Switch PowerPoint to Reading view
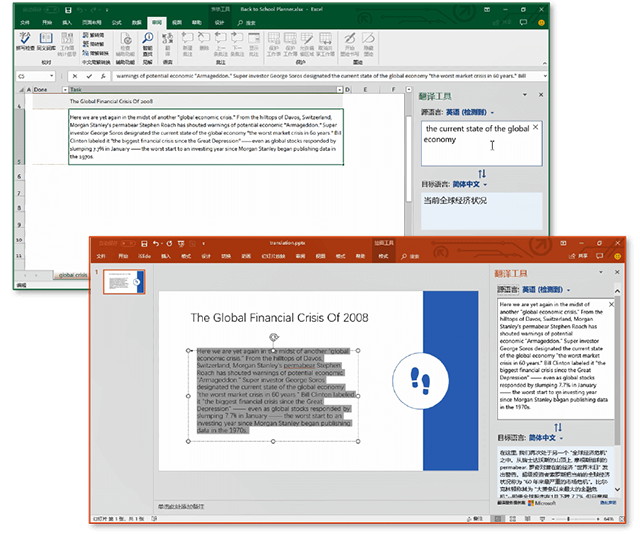Image resolution: width=640 pixels, height=534 pixels. click(527, 518)
